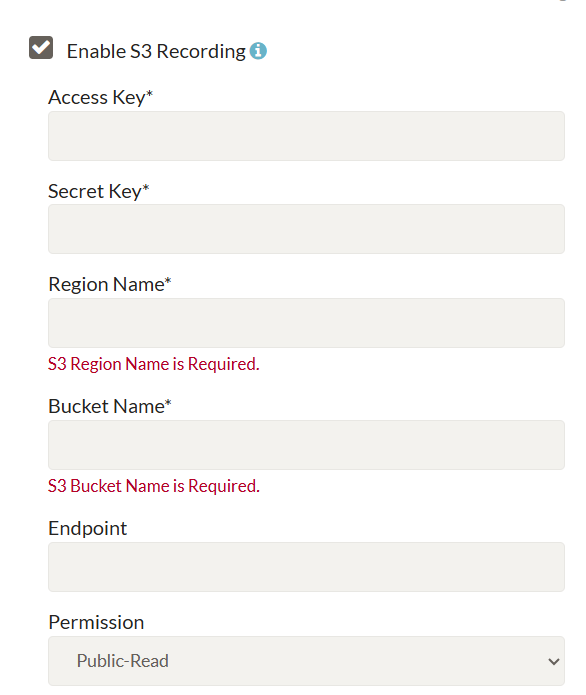The image size is (586, 695).
Task: Click the Access Key label
Action: click(101, 98)
